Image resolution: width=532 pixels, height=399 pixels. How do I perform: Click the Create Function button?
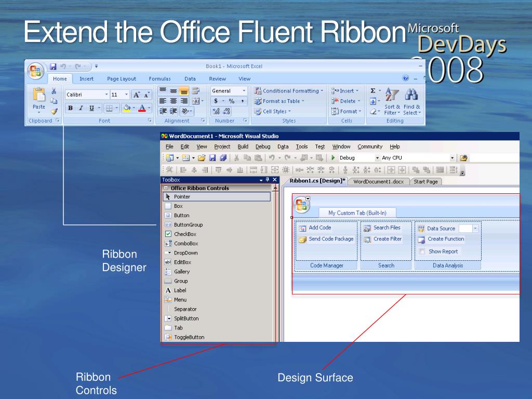point(441,239)
